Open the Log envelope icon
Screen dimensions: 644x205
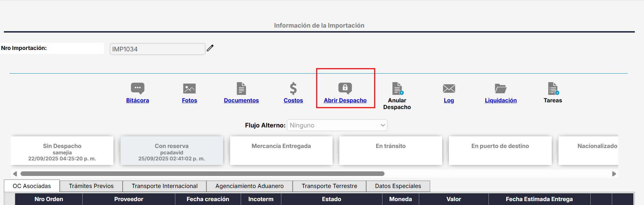point(449,88)
